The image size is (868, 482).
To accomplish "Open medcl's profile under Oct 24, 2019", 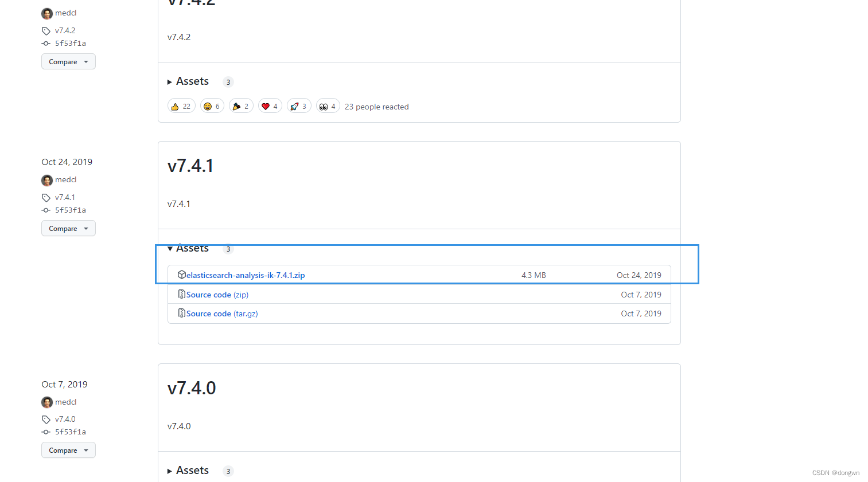I will coord(66,179).
